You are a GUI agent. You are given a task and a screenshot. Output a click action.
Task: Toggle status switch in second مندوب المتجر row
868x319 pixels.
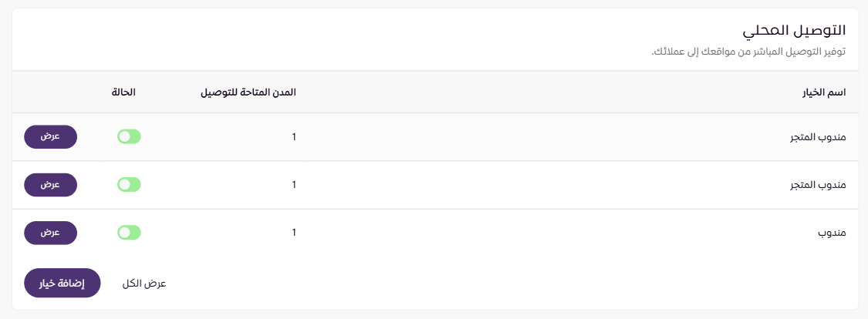tap(129, 184)
